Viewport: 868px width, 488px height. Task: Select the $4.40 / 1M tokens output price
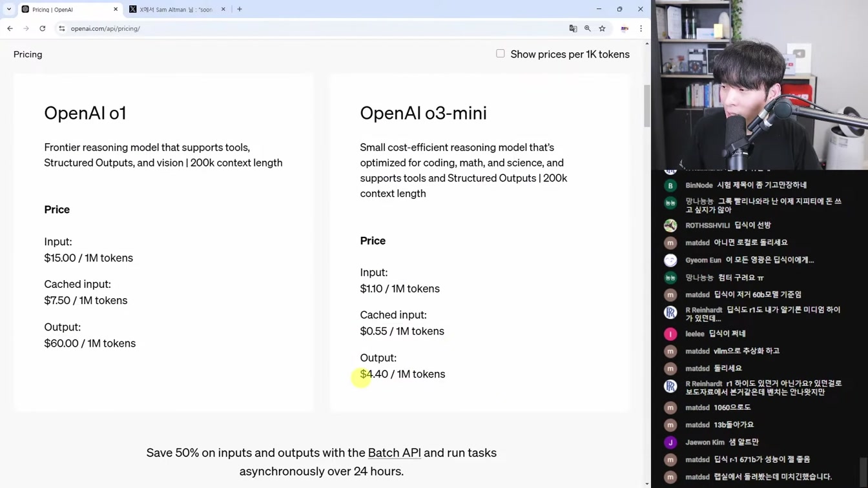(x=402, y=374)
